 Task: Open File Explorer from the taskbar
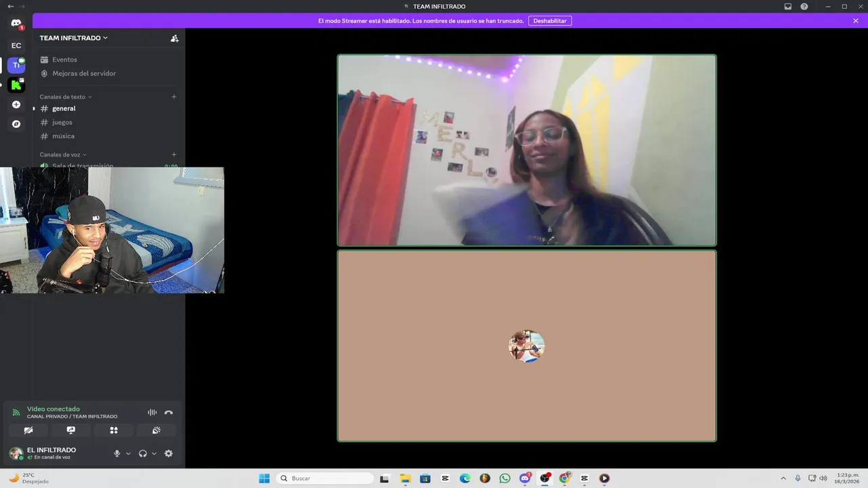point(406,479)
